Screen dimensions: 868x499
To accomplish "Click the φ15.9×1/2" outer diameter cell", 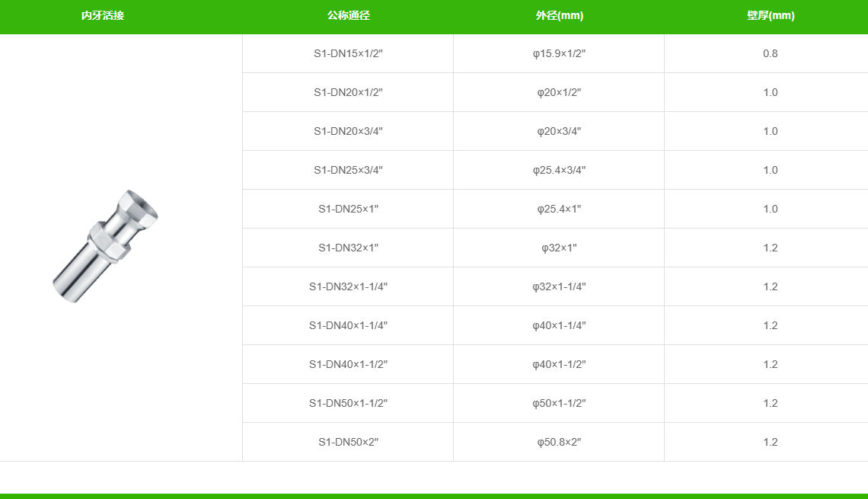I will tap(559, 53).
